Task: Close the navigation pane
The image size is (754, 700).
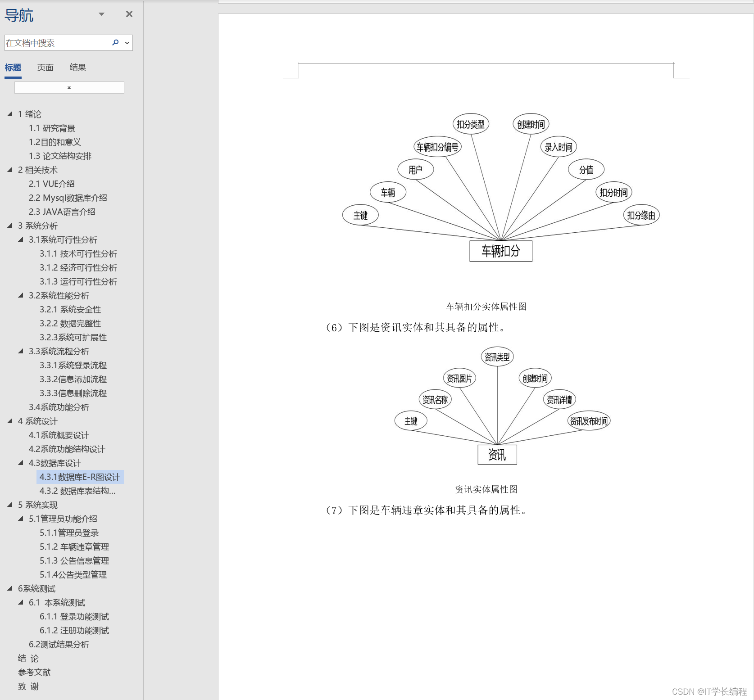Action: [129, 14]
